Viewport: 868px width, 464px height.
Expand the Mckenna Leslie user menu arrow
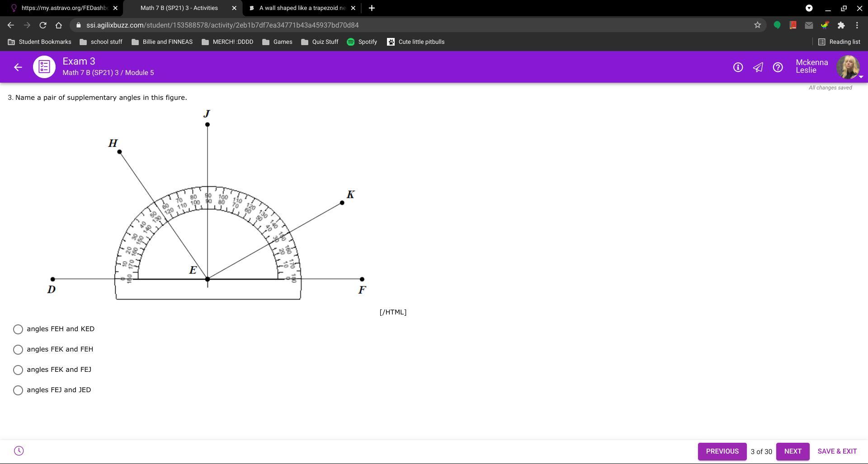click(861, 77)
